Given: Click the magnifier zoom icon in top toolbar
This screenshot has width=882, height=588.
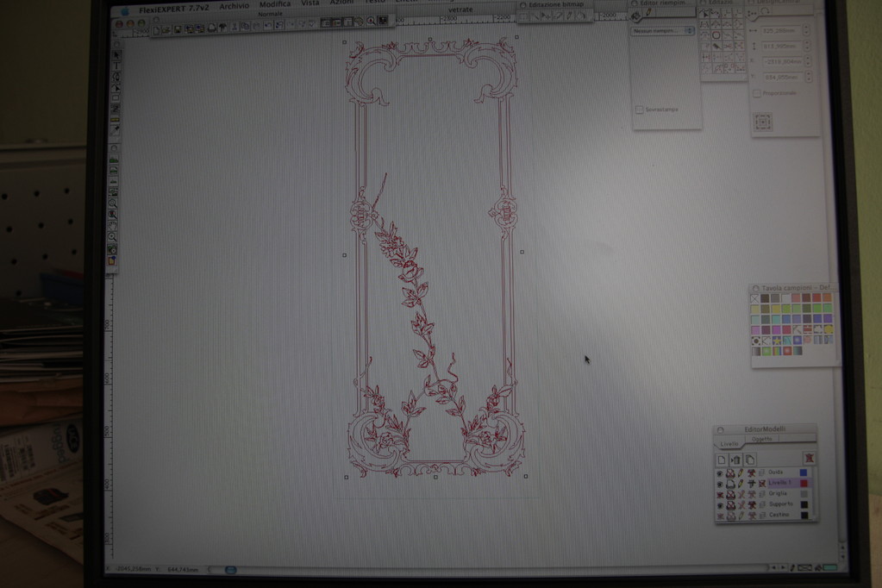Looking at the screenshot, I should 371,22.
